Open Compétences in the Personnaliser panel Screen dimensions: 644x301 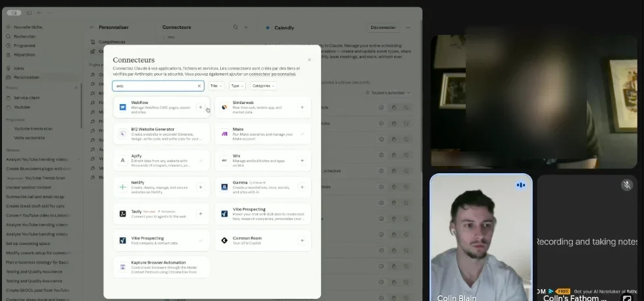pyautogui.click(x=112, y=42)
